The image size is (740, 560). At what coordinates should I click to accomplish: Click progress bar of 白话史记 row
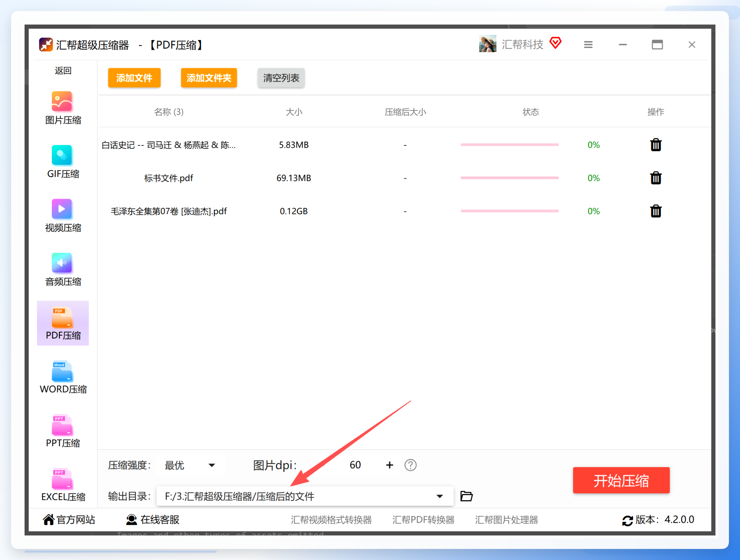point(509,145)
